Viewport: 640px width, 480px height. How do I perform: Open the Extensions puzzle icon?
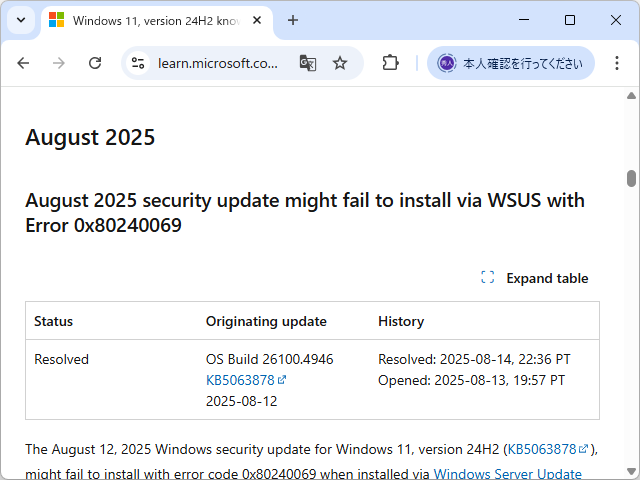pyautogui.click(x=390, y=63)
